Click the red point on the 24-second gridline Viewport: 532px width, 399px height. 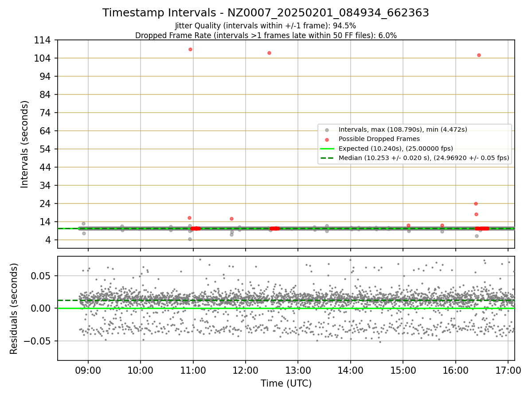point(476,203)
